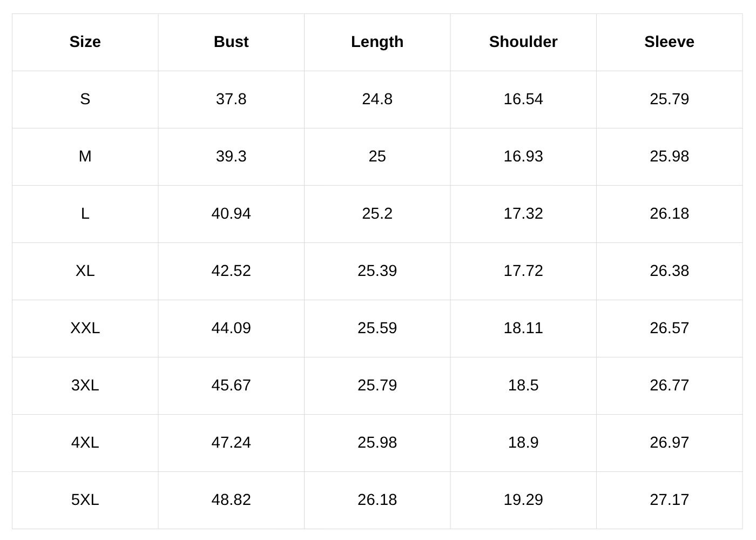756x540 pixels.
Task: Click the length value 25.39
Action: [377, 271]
